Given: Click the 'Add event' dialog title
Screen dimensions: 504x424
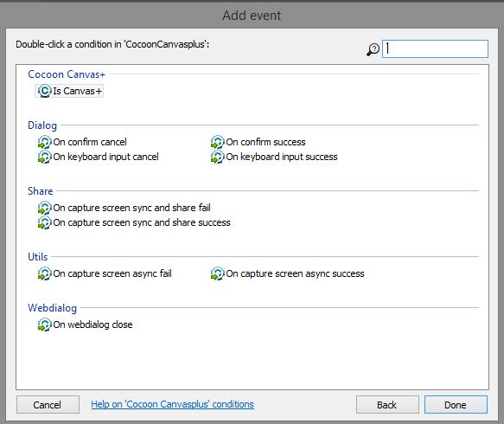Looking at the screenshot, I should tap(252, 15).
